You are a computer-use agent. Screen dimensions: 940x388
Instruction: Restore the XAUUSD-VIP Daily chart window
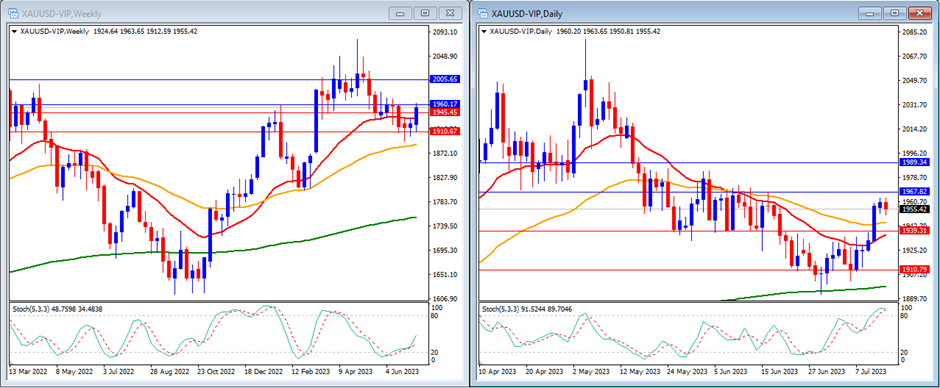[x=894, y=13]
